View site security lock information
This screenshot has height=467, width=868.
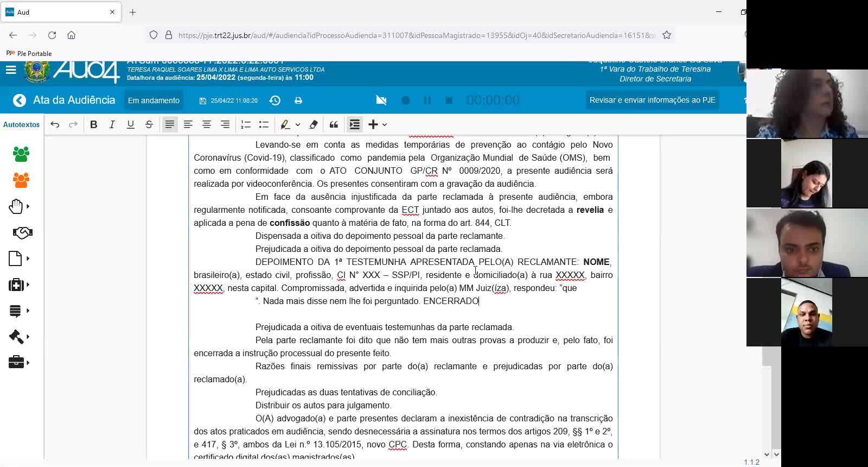coord(169,35)
